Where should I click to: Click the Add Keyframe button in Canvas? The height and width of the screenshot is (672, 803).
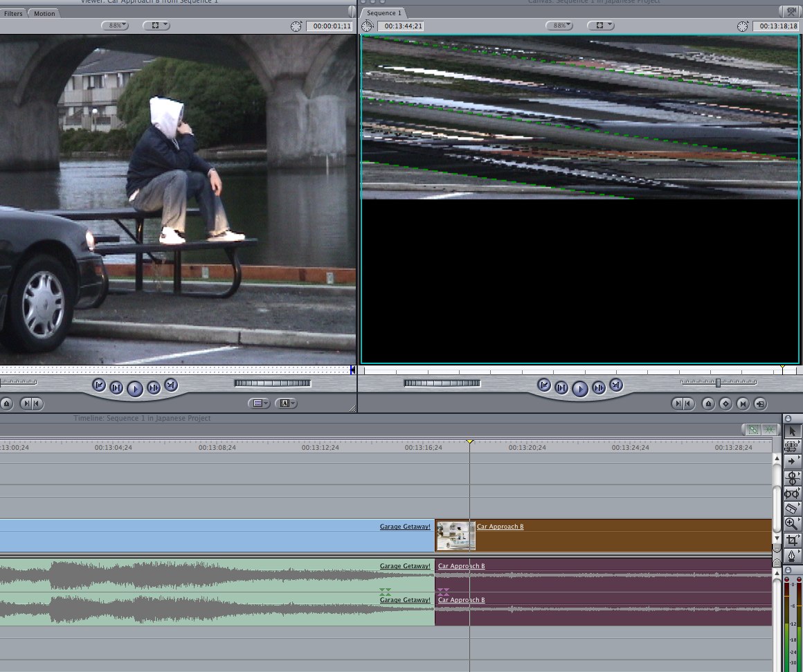pyautogui.click(x=725, y=403)
